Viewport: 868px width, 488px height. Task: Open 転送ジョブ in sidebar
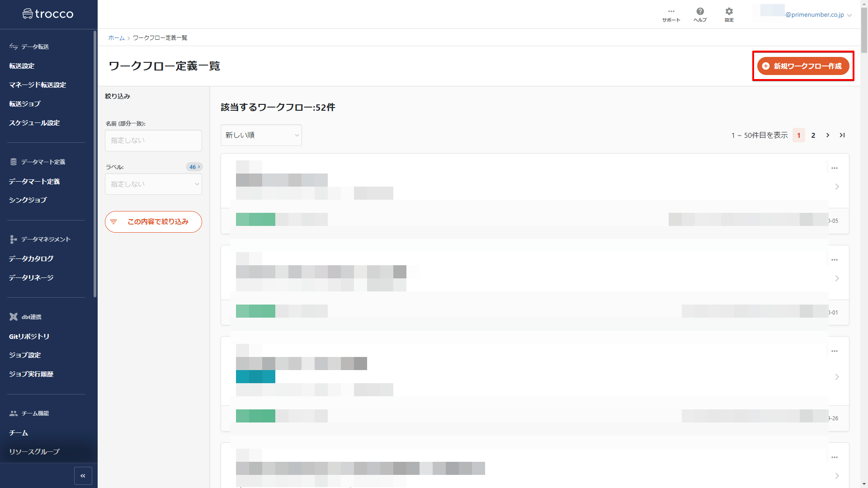click(25, 104)
